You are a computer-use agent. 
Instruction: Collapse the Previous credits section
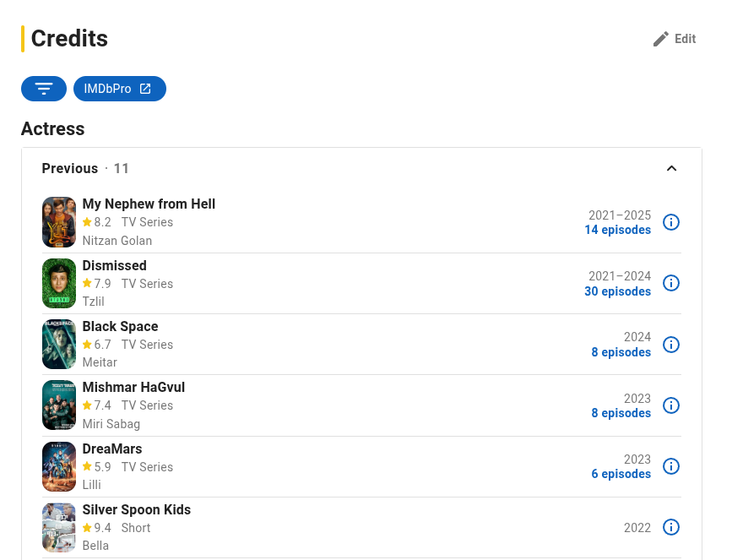click(x=671, y=169)
